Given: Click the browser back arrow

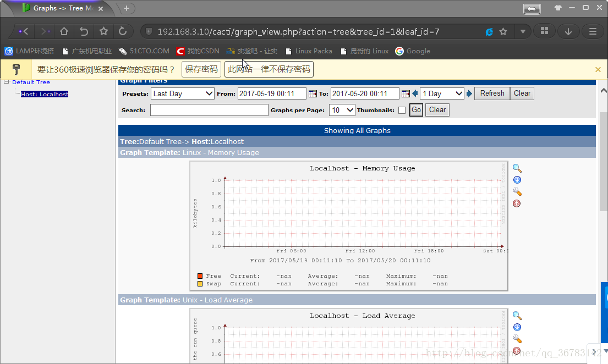Looking at the screenshot, I should click(24, 31).
